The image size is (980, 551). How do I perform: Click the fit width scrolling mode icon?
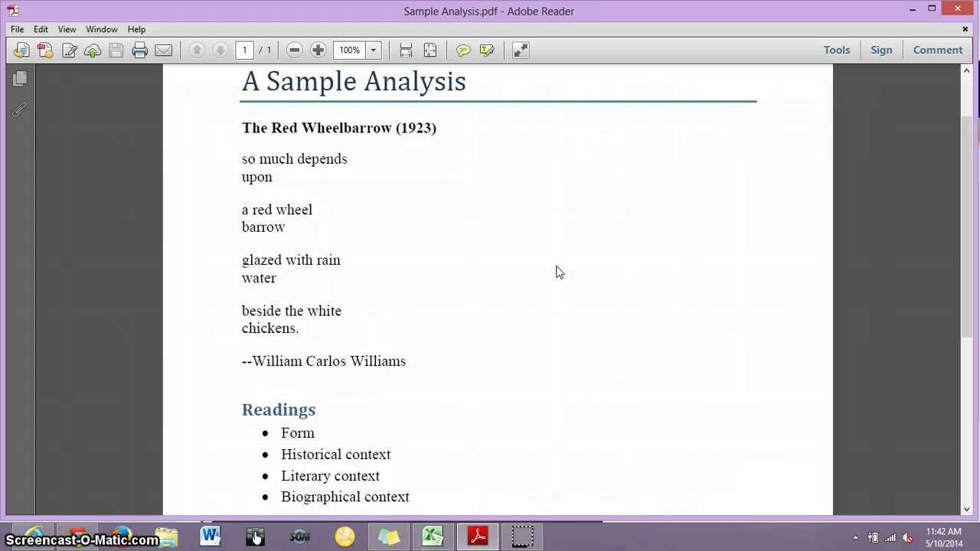406,51
